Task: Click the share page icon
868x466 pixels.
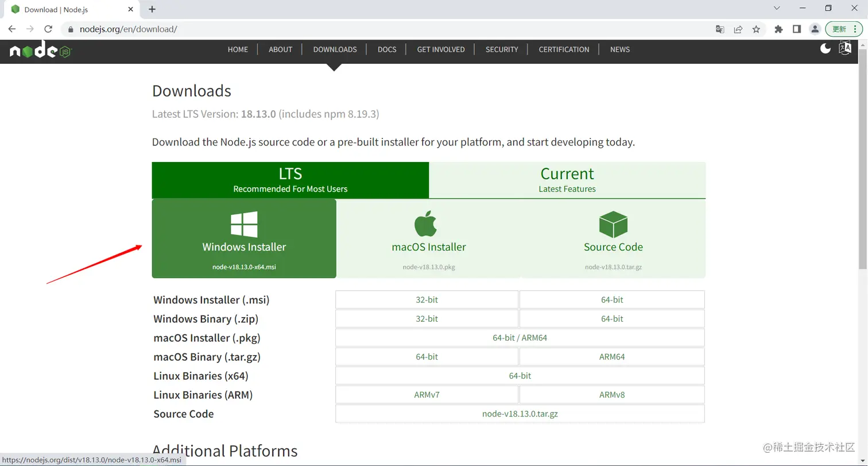Action: pos(738,29)
